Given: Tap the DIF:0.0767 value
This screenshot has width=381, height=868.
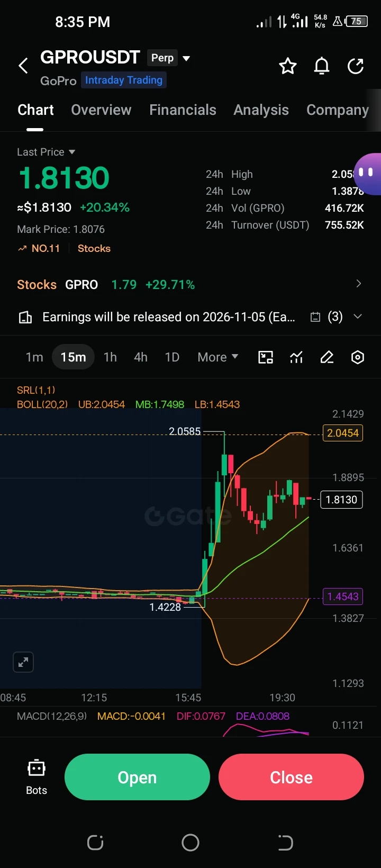Looking at the screenshot, I should 201,716.
